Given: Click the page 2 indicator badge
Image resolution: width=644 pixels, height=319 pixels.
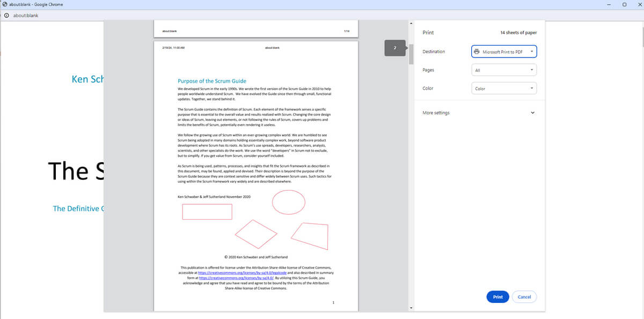Looking at the screenshot, I should point(394,48).
